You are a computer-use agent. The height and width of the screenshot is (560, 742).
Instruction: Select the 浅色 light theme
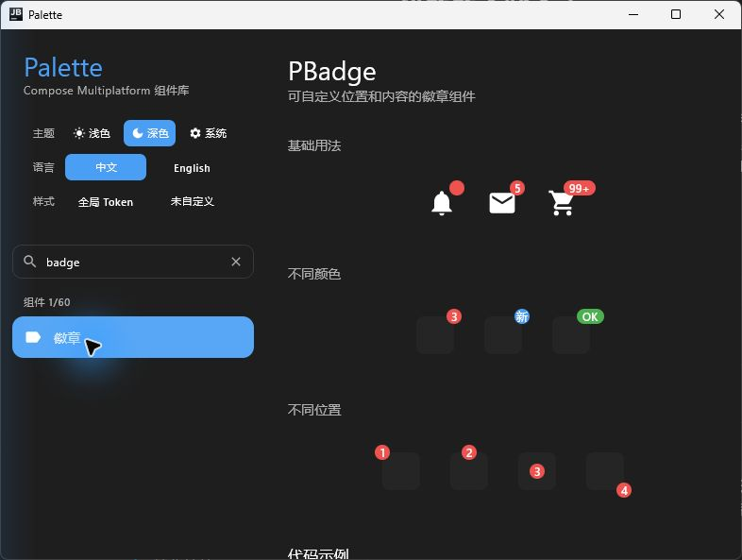pos(92,133)
